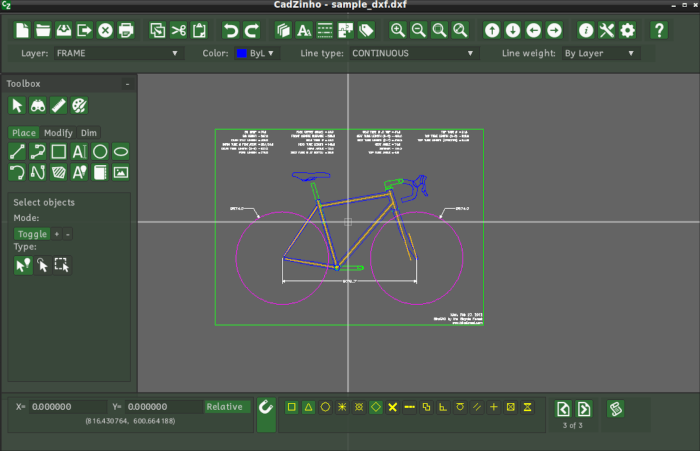Select the Ellipse tool
This screenshot has width=700, height=451.
121,152
